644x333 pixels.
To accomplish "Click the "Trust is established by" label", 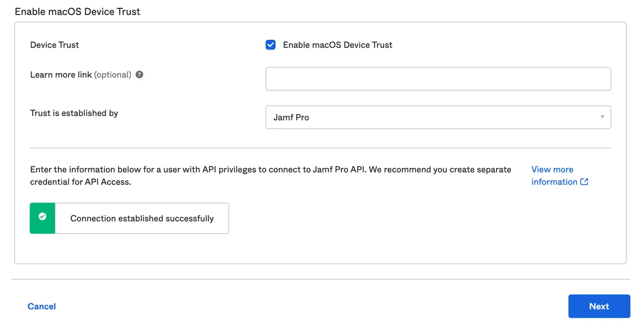I will (74, 113).
